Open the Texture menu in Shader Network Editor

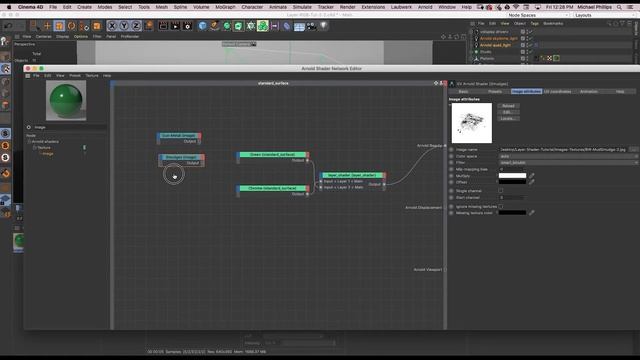click(x=92, y=76)
